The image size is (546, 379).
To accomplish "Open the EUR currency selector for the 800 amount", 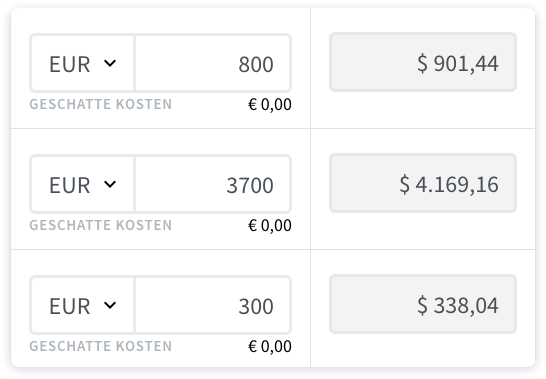I will point(82,63).
